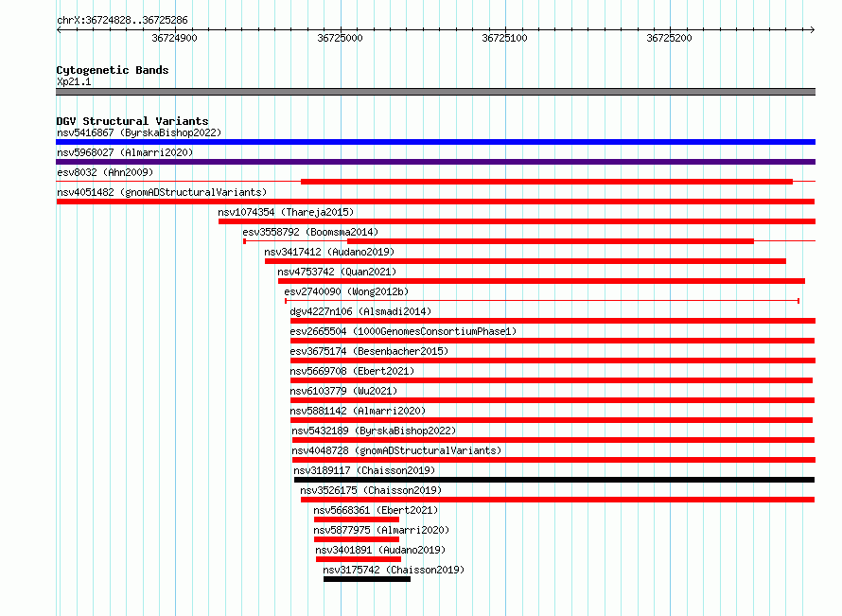Click the thin esv2740090 variant line
The width and height of the screenshot is (842, 616).
pyautogui.click(x=542, y=301)
